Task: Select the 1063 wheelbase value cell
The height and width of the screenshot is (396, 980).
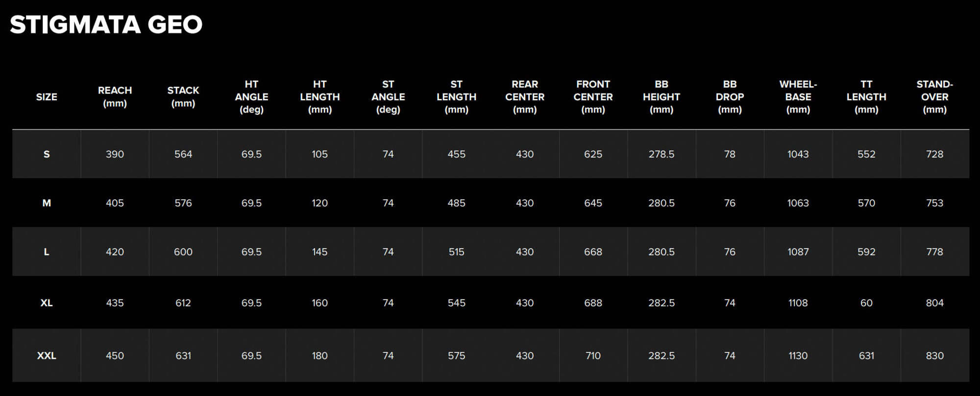Action: (798, 203)
